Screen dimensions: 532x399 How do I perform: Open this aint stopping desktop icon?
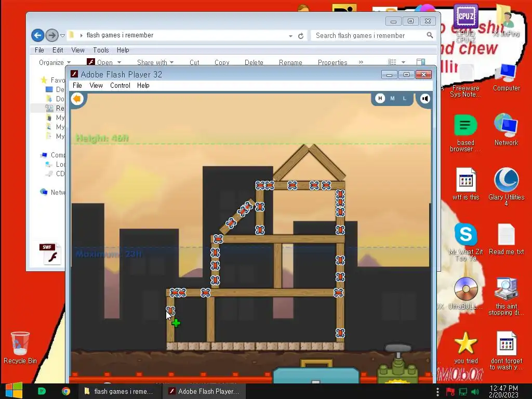[x=506, y=296]
